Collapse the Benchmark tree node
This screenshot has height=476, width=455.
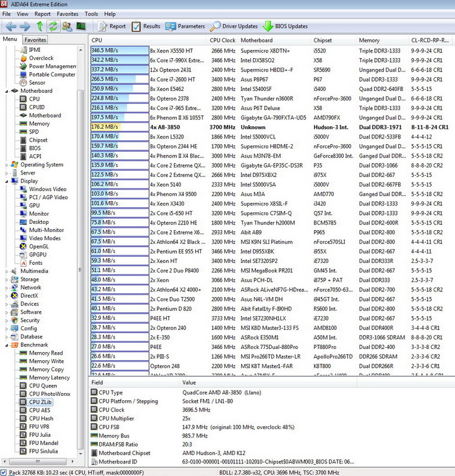click(6, 345)
